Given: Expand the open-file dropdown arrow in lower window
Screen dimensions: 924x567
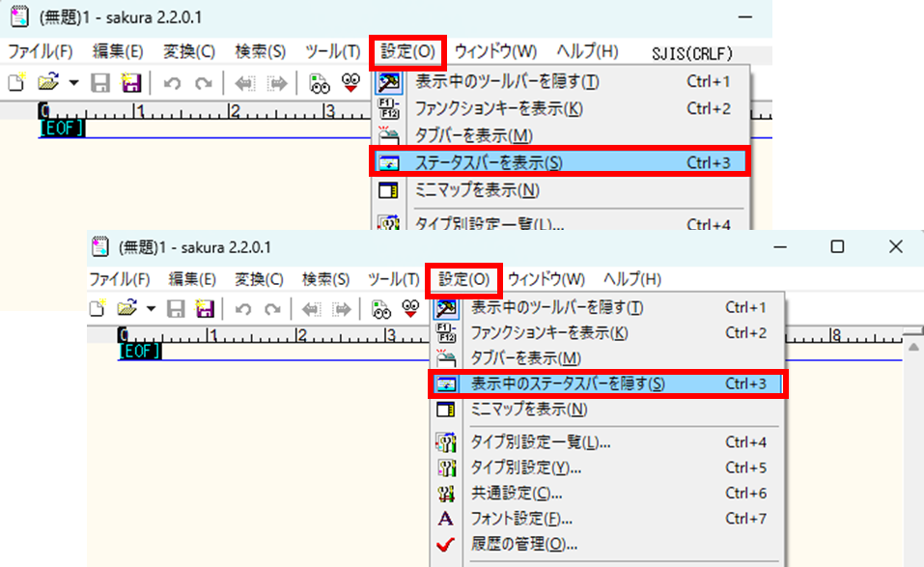Looking at the screenshot, I should pos(151,309).
